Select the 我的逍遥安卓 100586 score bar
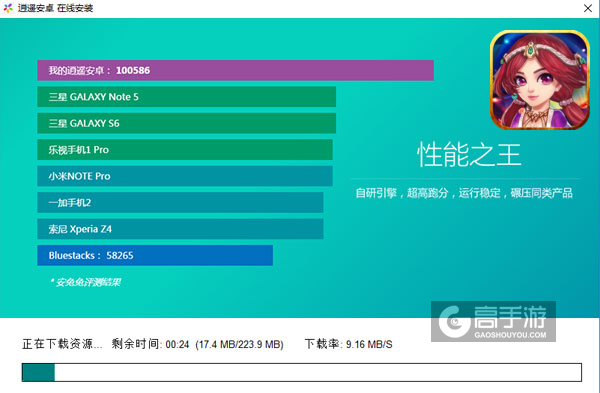The width and height of the screenshot is (600, 393). click(235, 70)
